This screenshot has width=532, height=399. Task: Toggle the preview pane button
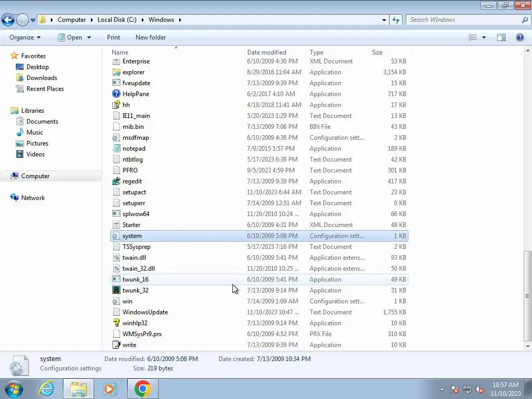pos(501,37)
